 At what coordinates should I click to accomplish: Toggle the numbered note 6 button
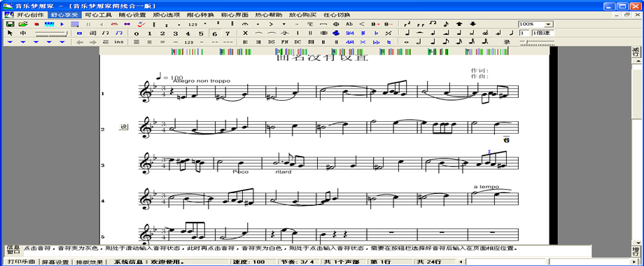tap(214, 34)
